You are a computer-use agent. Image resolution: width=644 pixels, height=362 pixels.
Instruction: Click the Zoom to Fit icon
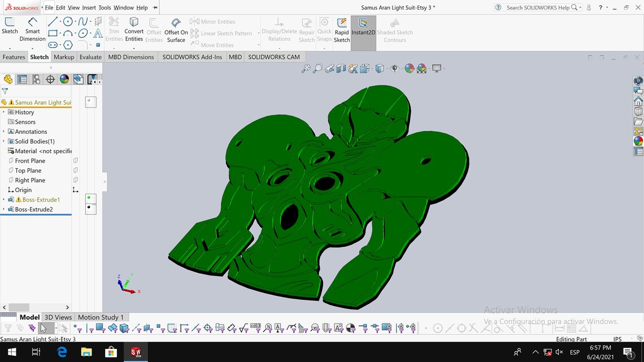pos(306,68)
